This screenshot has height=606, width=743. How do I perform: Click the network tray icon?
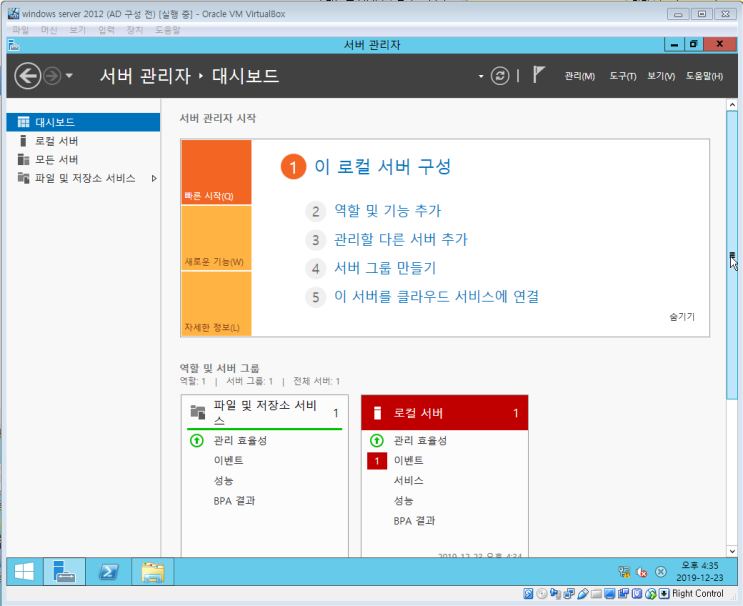coord(625,571)
